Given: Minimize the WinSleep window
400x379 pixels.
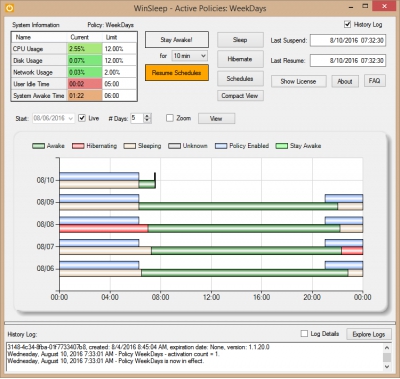Looking at the screenshot, I should pos(351,7).
